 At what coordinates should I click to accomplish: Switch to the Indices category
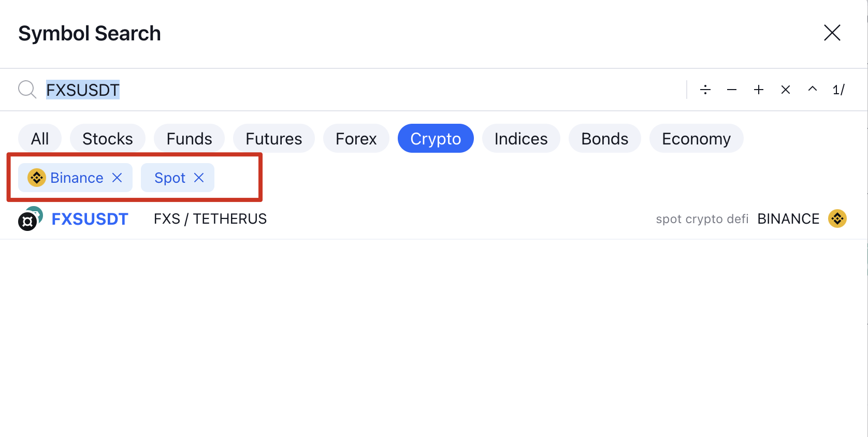(520, 138)
